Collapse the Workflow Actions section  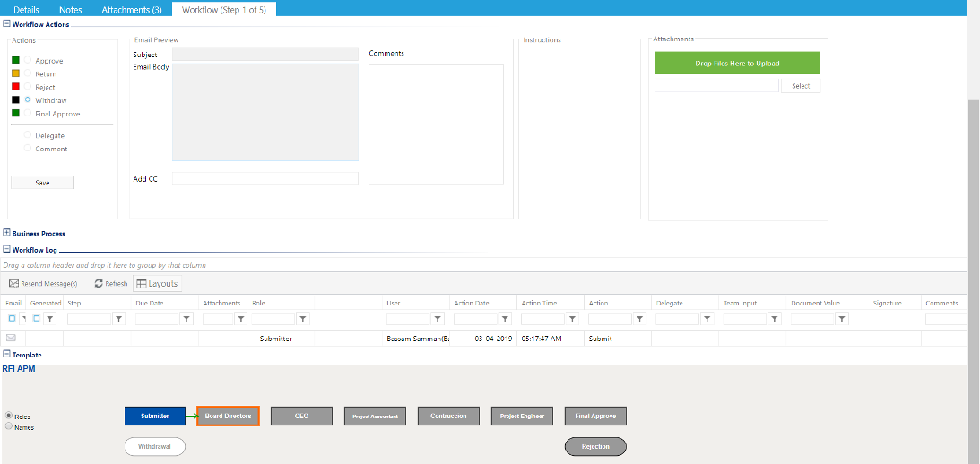coord(7,24)
